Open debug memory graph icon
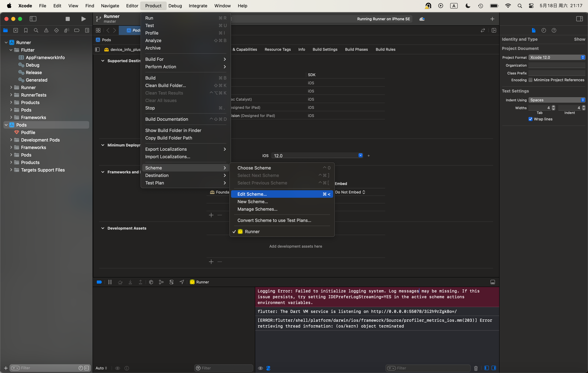588x373 pixels. click(x=161, y=282)
